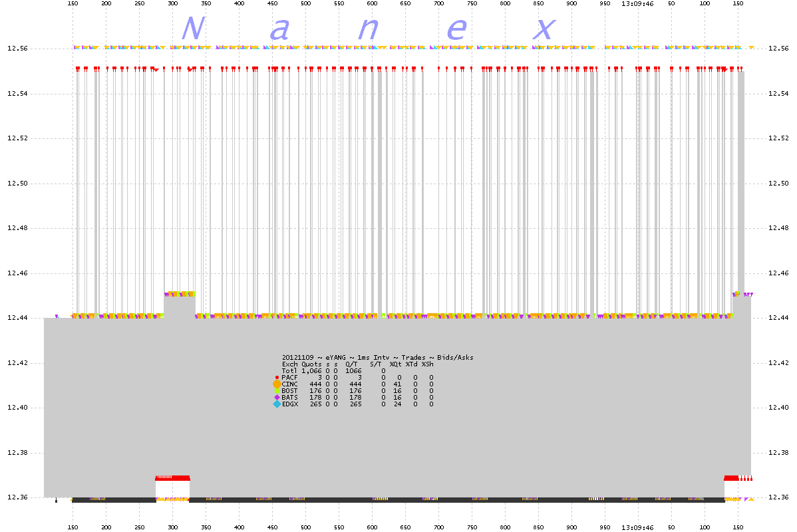The image size is (797, 532).
Task: Click the '12.40' label on the left price axis
Action: click(17, 408)
